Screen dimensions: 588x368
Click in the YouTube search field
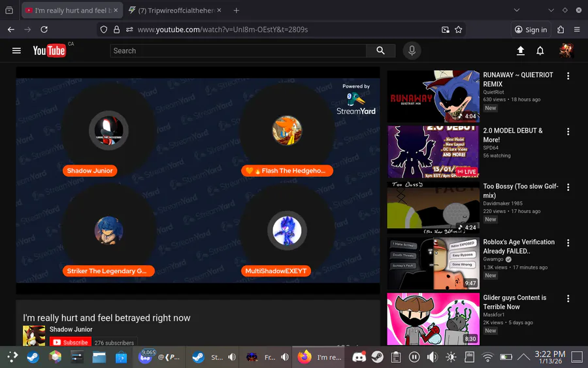click(x=238, y=50)
